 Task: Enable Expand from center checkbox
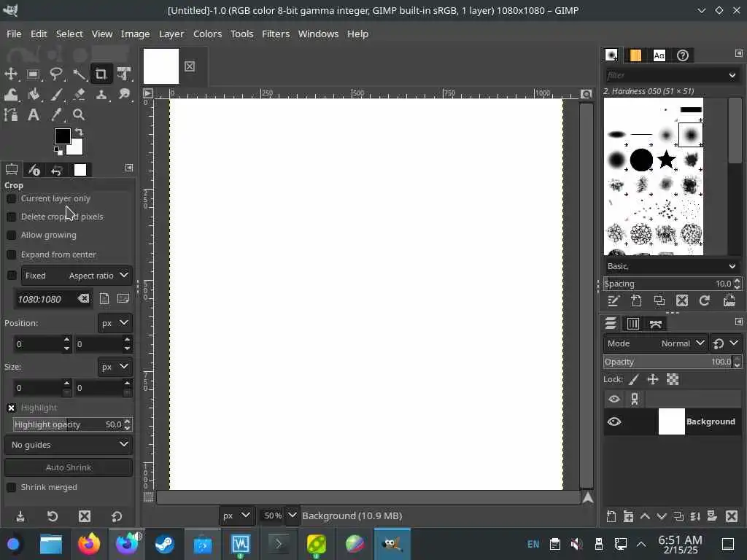point(12,254)
